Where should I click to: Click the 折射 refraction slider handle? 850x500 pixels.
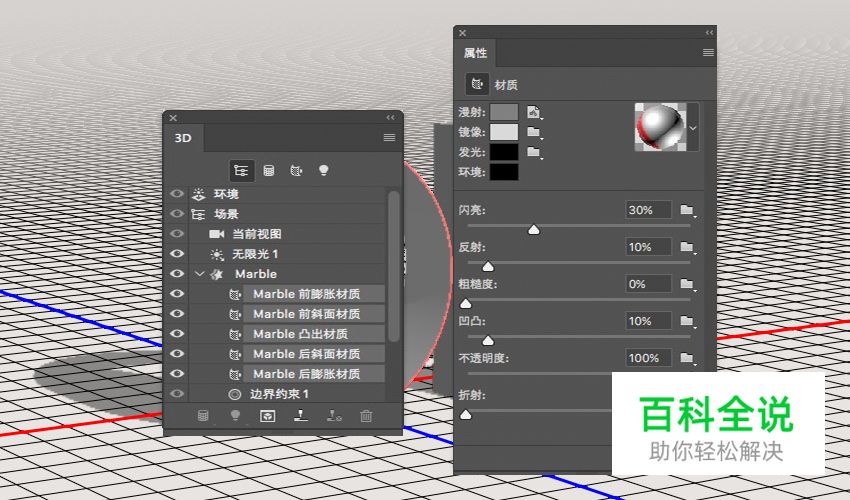[x=466, y=415]
